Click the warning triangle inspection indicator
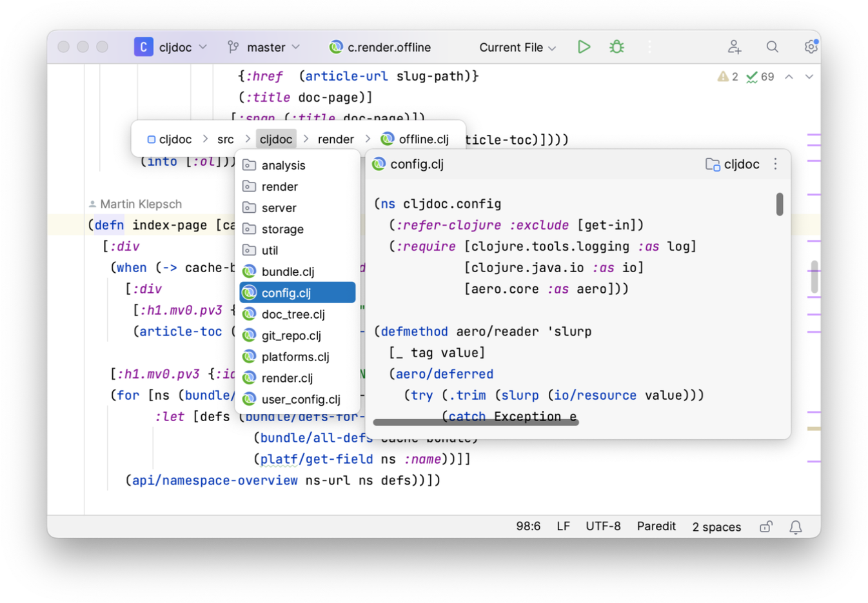The image size is (868, 603). pyautogui.click(x=723, y=77)
